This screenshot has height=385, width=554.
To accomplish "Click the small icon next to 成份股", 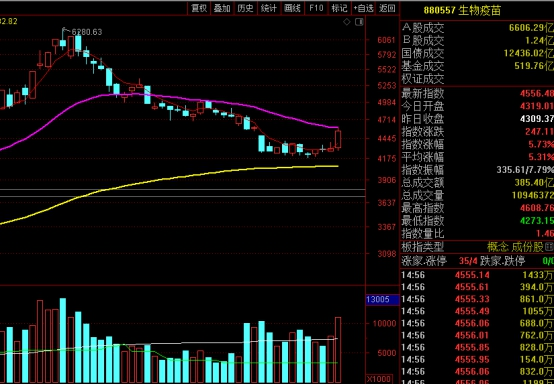I will point(550,247).
